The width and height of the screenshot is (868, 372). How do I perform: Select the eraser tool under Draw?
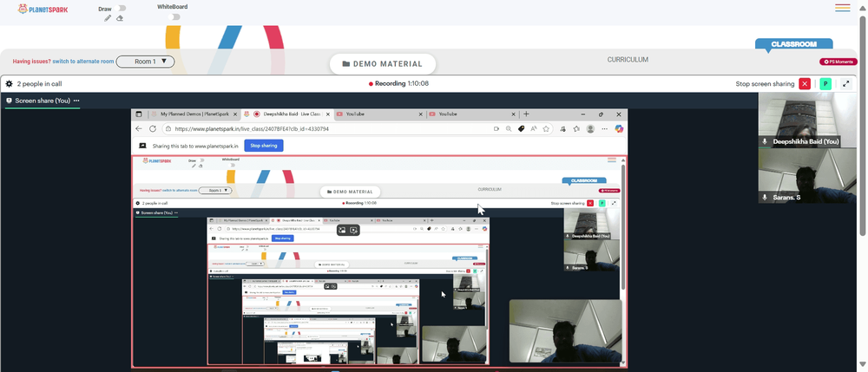[x=120, y=18]
